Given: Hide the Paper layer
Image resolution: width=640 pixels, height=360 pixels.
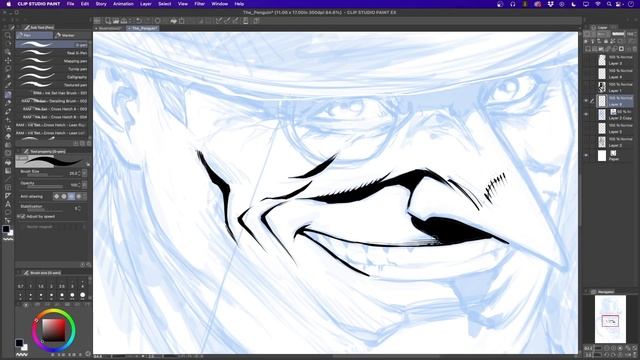Looking at the screenshot, I should click(587, 156).
